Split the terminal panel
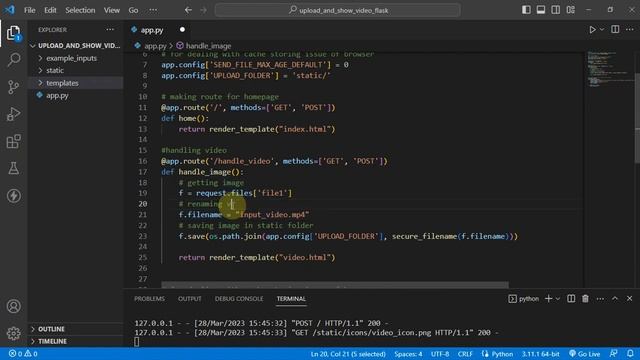640x360 pixels. (x=571, y=299)
